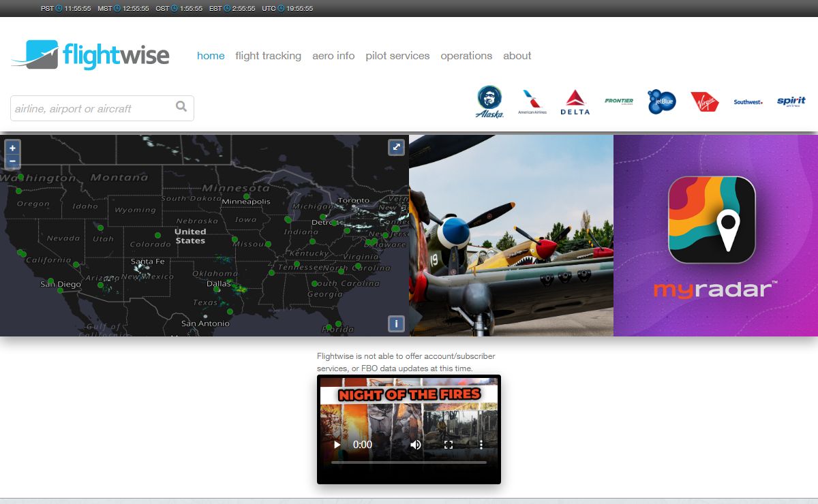Click the Santa Fe map label
This screenshot has width=818, height=504.
147,262
